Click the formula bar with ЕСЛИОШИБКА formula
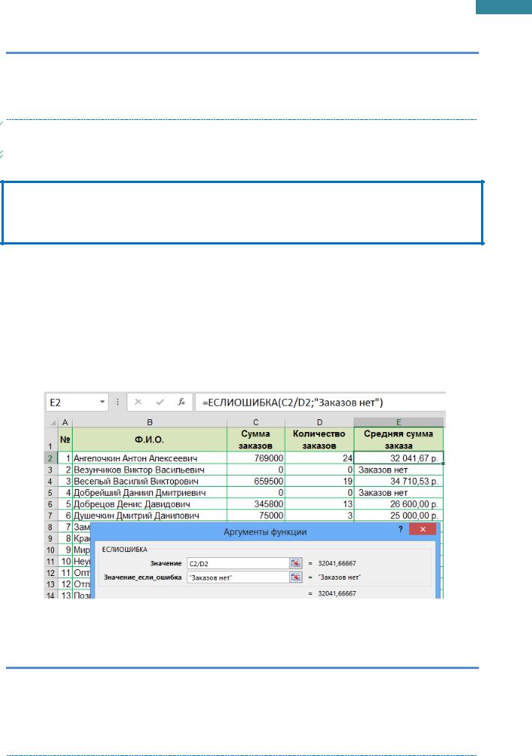 coord(318,402)
